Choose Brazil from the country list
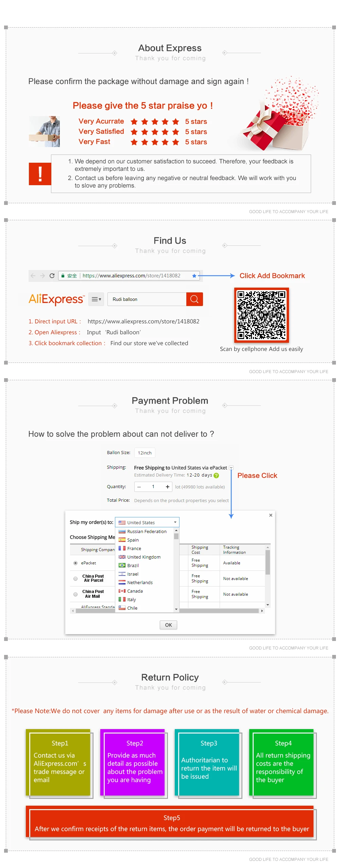The height and width of the screenshot is (868, 340). (x=144, y=565)
